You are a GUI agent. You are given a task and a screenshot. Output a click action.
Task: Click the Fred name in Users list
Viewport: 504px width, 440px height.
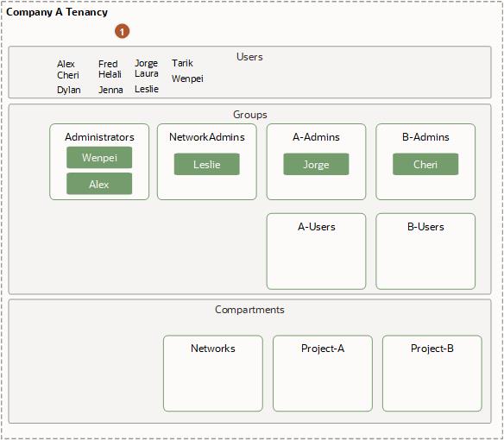[x=108, y=64]
